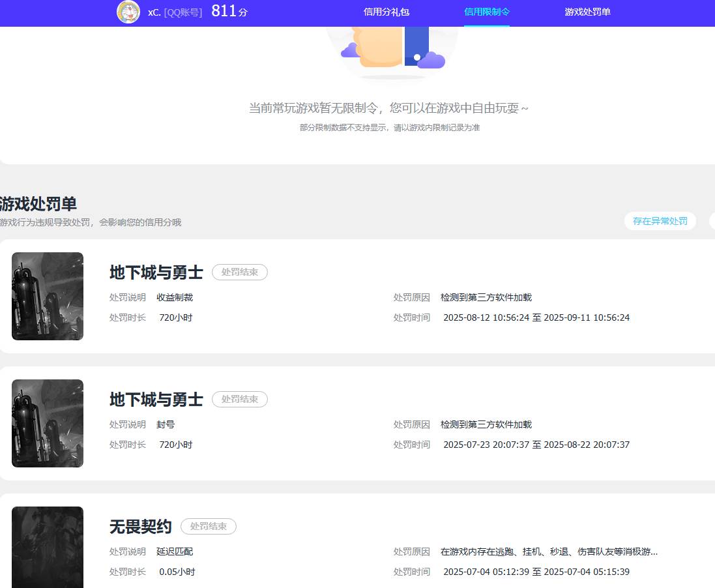Click the 游戏处罚单 section heading
The width and height of the screenshot is (715, 588).
coord(38,204)
